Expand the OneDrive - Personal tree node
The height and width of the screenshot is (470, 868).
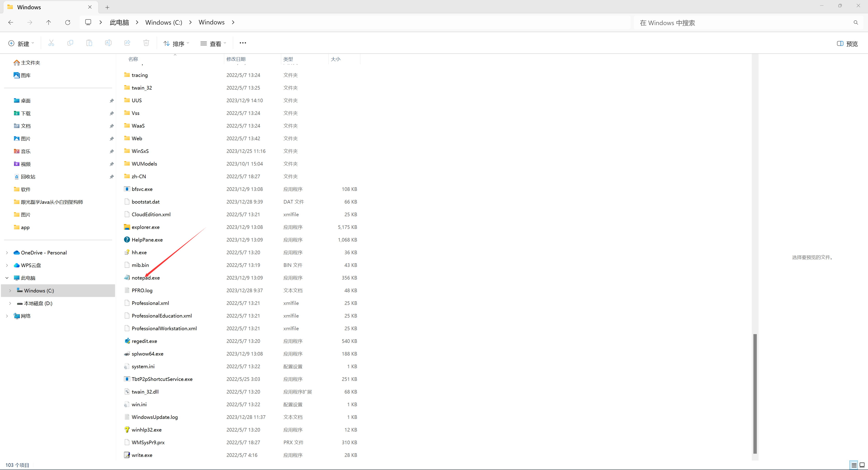[x=7, y=253]
